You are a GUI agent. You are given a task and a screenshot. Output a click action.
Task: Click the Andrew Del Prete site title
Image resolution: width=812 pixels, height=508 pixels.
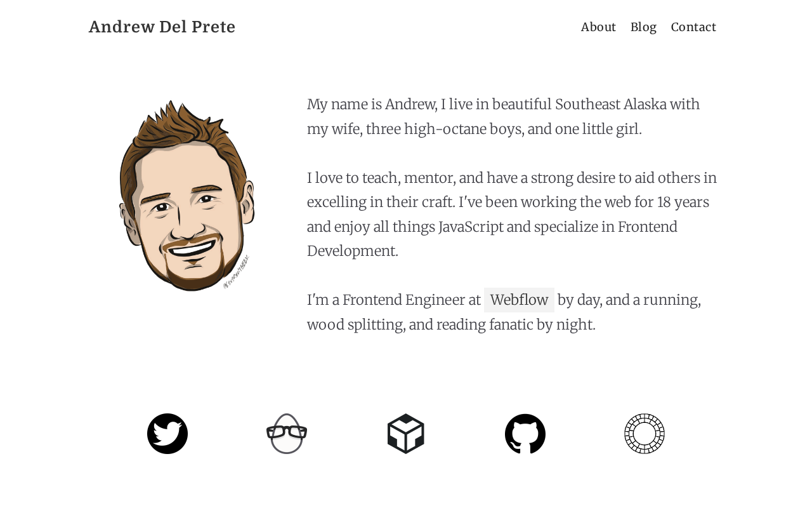(162, 27)
